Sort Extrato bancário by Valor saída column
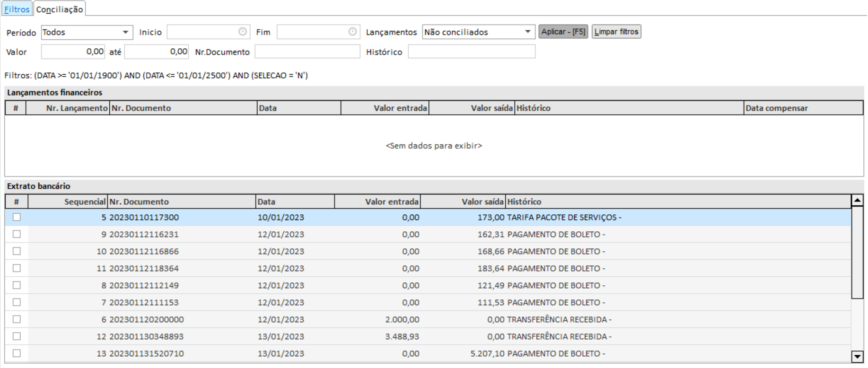868x368 pixels. 463,202
